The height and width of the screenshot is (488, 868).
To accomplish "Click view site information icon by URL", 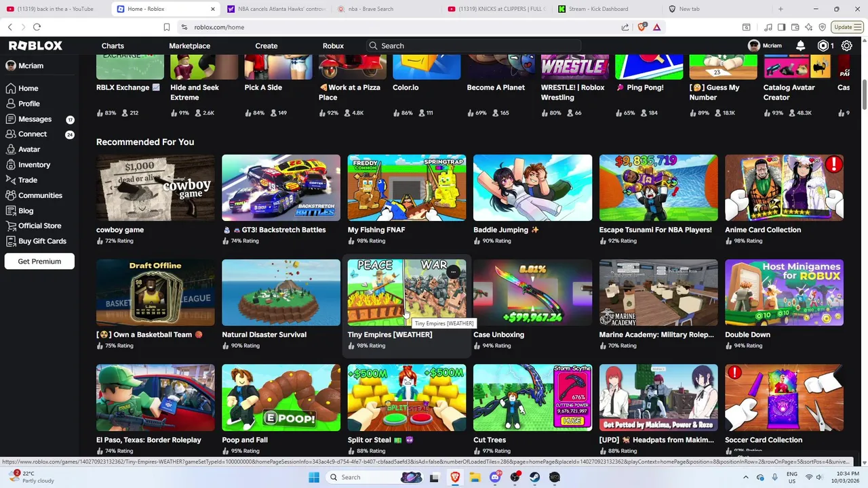I will [x=184, y=27].
